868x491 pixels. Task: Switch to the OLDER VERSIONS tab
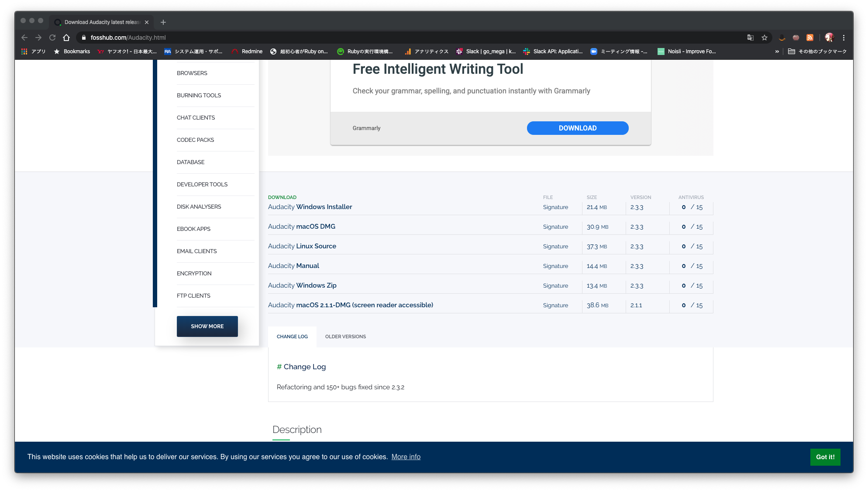(x=345, y=336)
